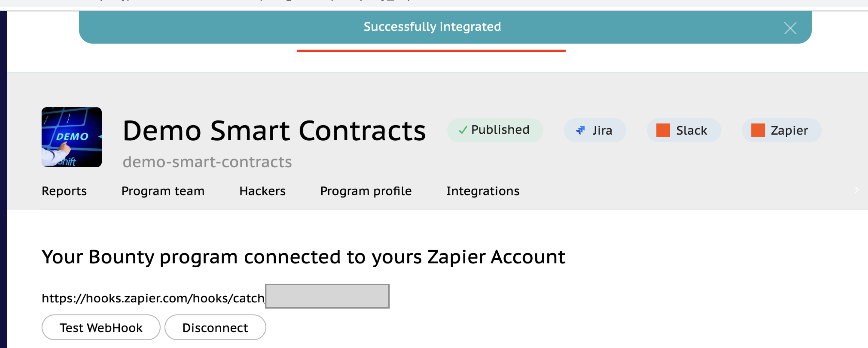Click the orange Zapier integration icon

[x=758, y=130]
